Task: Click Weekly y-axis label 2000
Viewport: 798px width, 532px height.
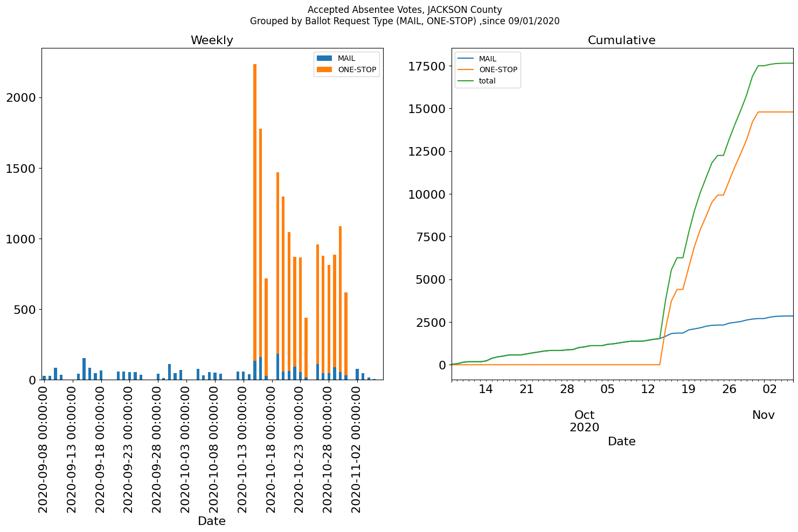Action: pos(21,98)
